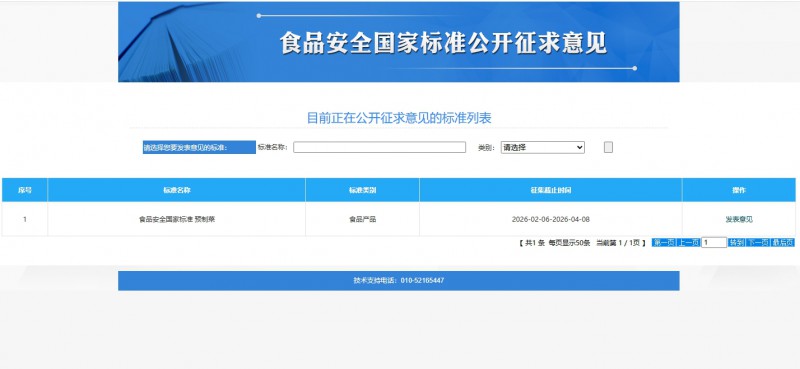Click the 目前正在公开征求意见的标准列表 heading
Image resolution: width=800 pixels, height=369 pixels.
[398, 118]
